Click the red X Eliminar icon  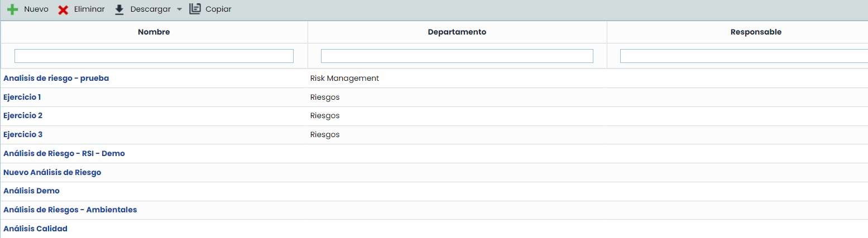tap(63, 9)
